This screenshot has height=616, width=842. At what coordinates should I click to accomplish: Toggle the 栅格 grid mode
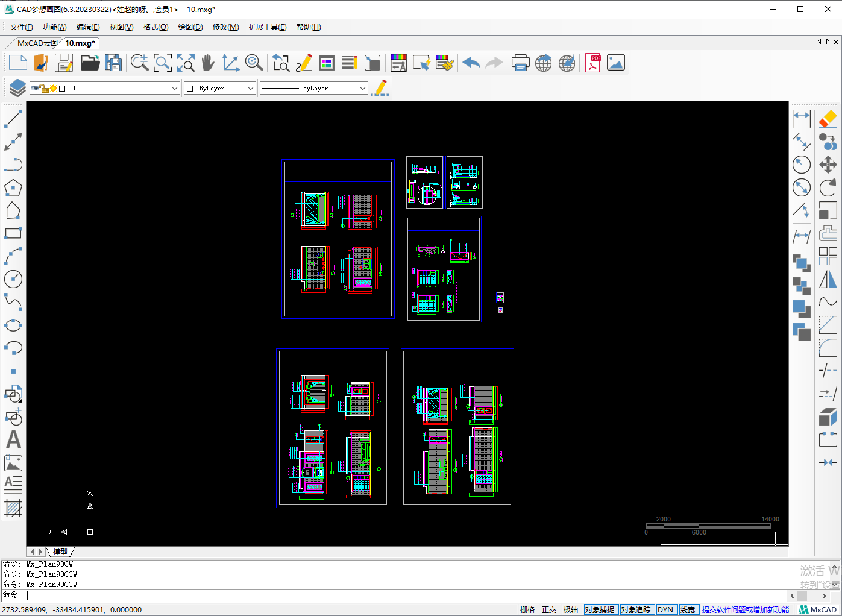(527, 609)
